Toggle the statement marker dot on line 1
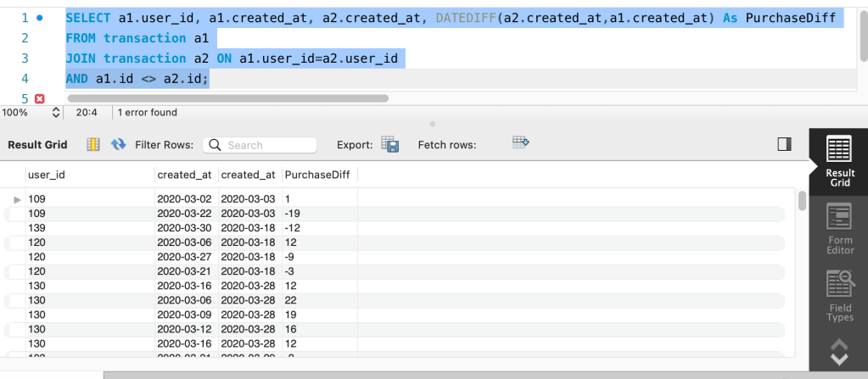Viewport: 868px width, 379px height. [40, 18]
